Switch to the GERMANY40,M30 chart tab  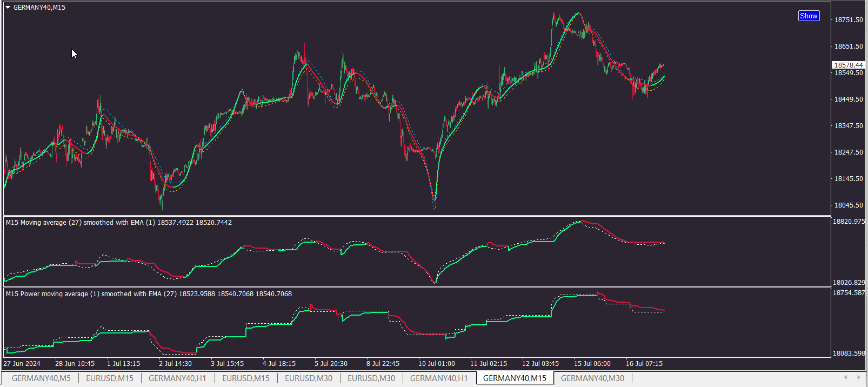coord(592,378)
